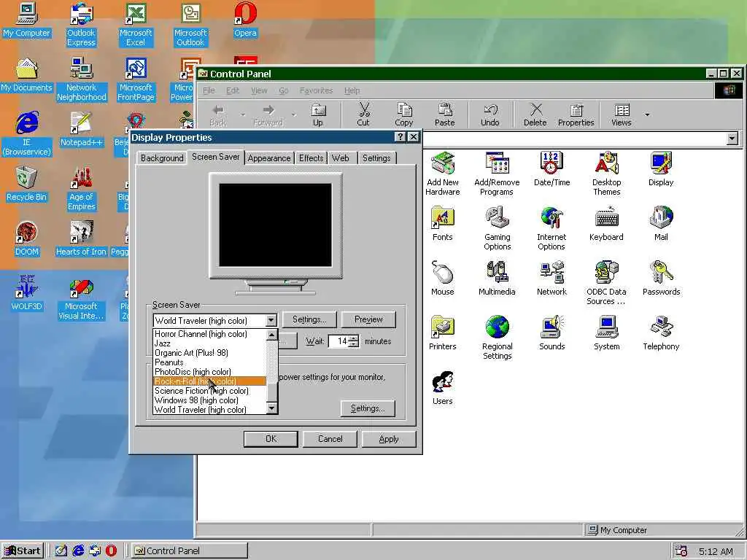This screenshot has height=560, width=747.
Task: Expand the Views dropdown arrow
Action: (647, 114)
